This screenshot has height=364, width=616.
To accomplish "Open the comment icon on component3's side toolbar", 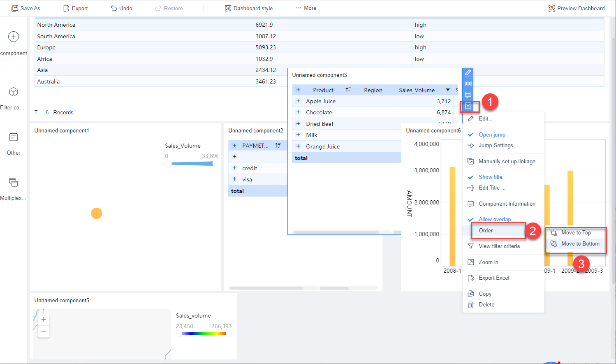I will pos(468,95).
